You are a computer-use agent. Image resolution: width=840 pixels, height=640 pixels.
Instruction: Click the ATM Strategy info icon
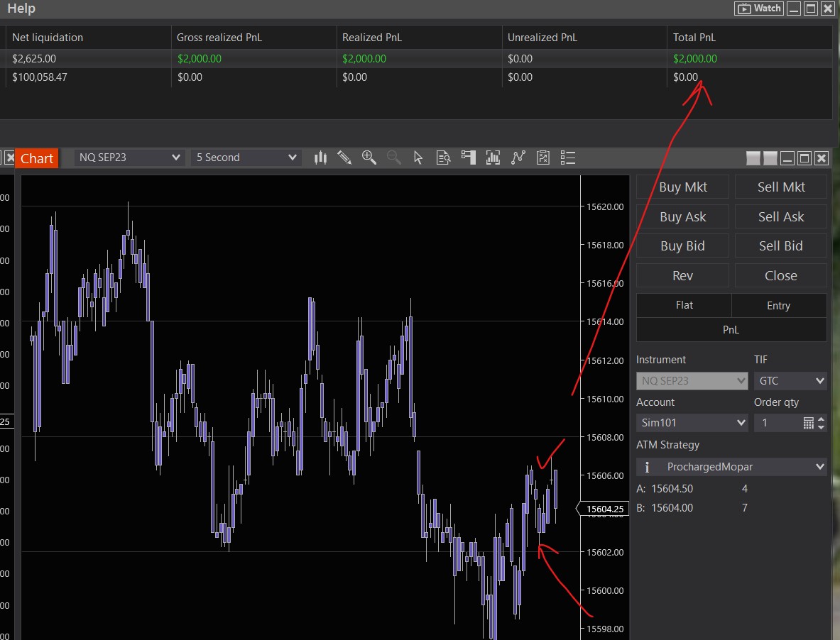point(647,467)
